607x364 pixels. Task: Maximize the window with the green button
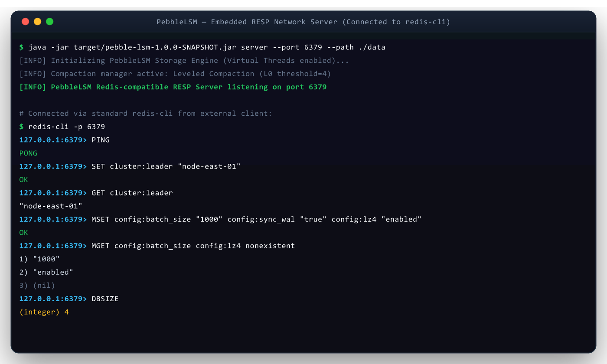coord(49,21)
